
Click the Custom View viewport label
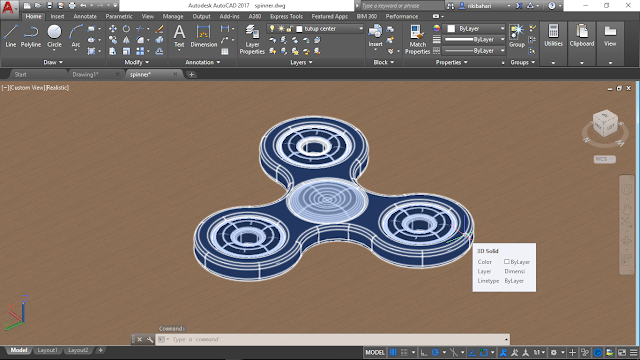click(27, 88)
